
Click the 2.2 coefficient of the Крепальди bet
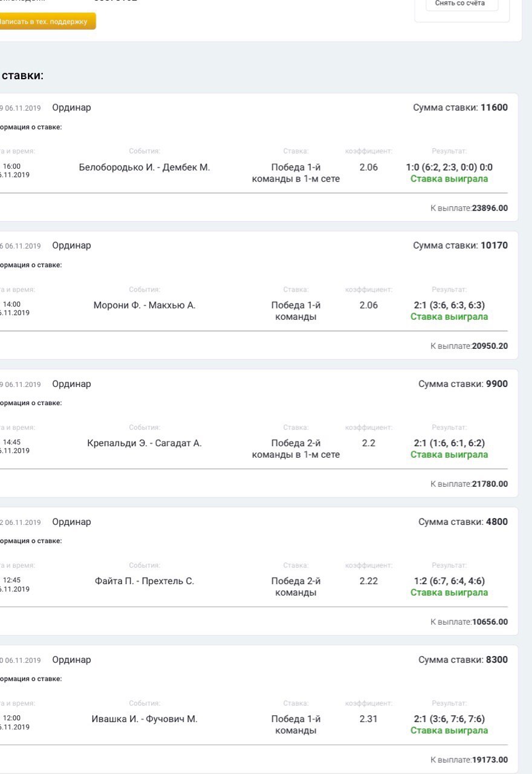point(369,443)
